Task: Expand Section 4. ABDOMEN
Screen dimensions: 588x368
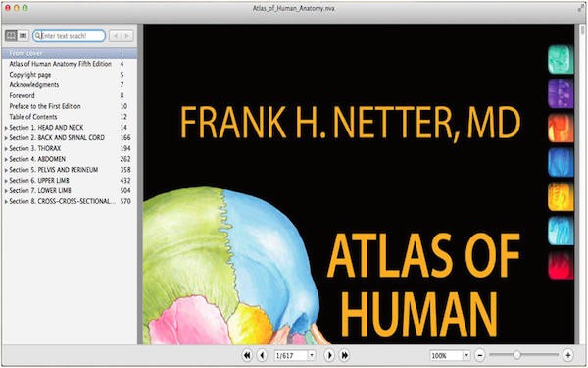Action: click(x=6, y=159)
